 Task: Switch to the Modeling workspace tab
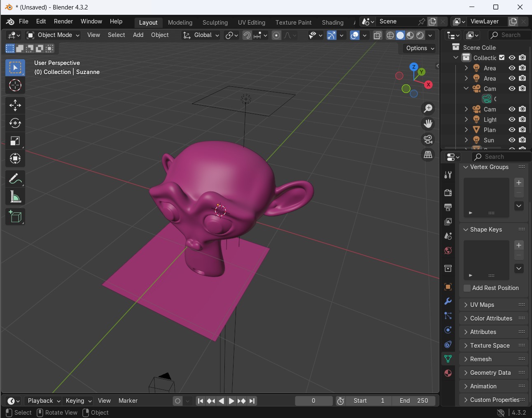coord(180,23)
